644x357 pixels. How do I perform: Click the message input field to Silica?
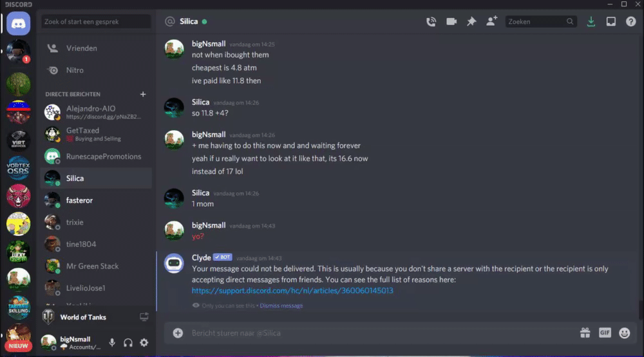(382, 333)
